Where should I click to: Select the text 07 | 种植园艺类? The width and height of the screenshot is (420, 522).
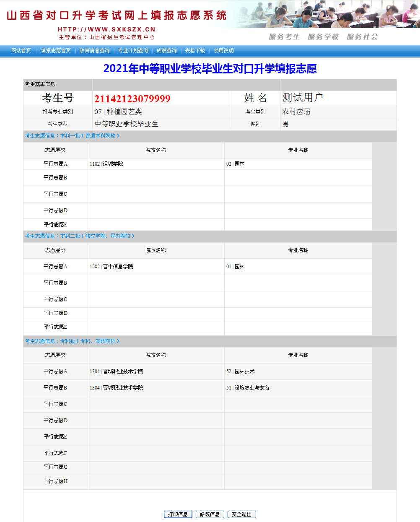[x=118, y=112]
